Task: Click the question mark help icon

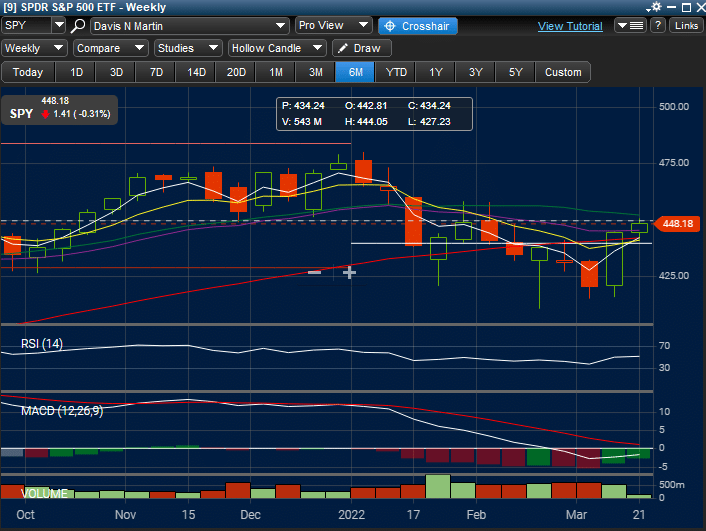Action: pos(658,26)
